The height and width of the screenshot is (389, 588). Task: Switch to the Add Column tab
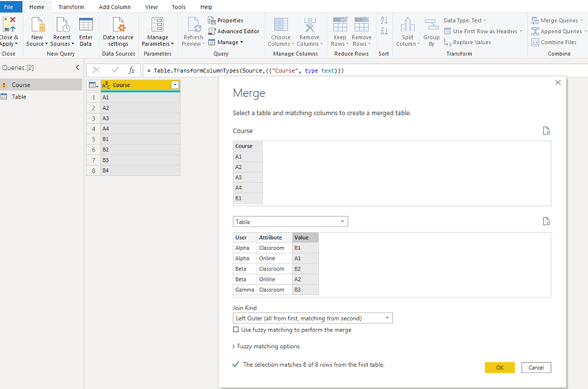[x=114, y=7]
